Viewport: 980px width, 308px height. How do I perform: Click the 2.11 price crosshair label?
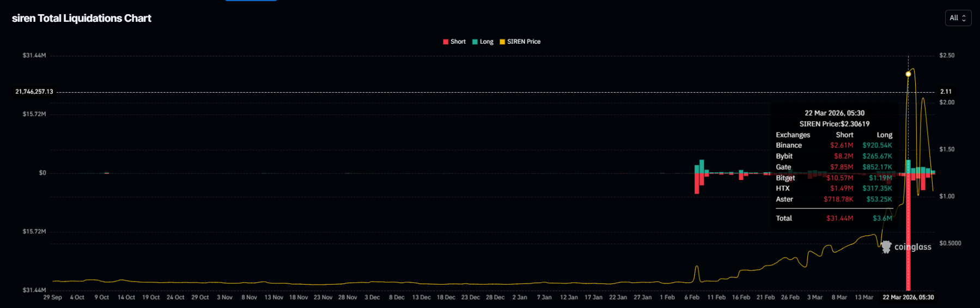pos(946,92)
